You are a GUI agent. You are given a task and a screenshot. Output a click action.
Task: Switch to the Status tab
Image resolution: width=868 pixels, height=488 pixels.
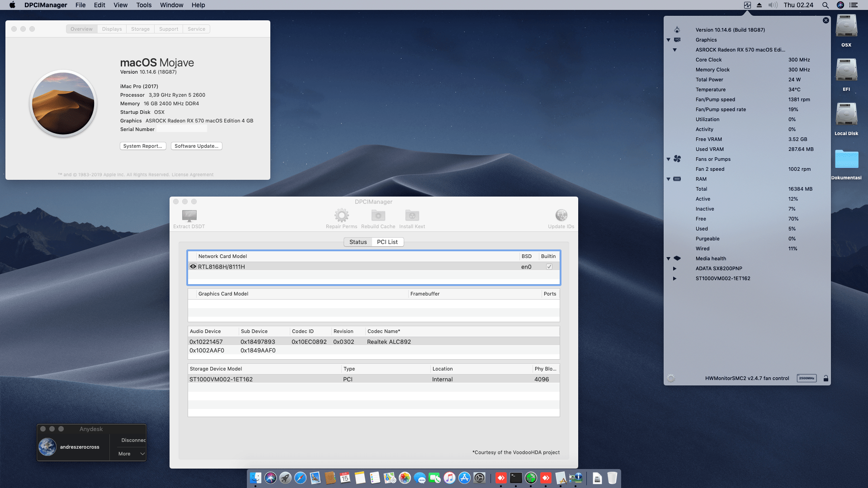click(x=358, y=242)
